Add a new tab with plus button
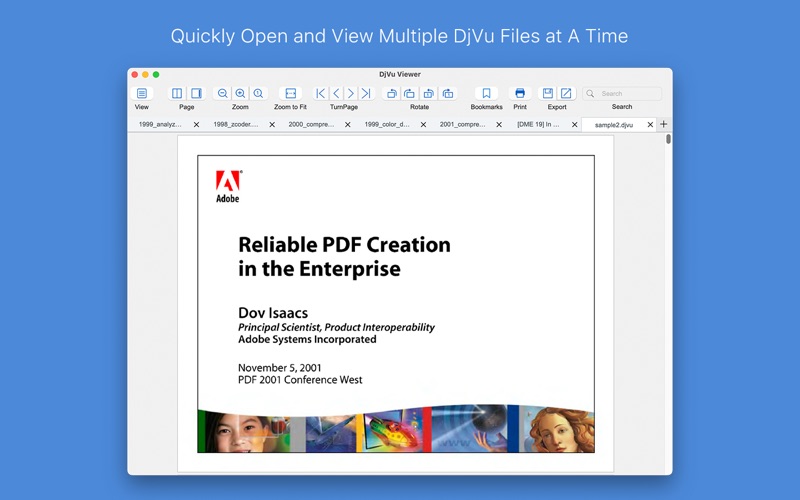Viewport: 800px width, 500px height. tap(663, 124)
